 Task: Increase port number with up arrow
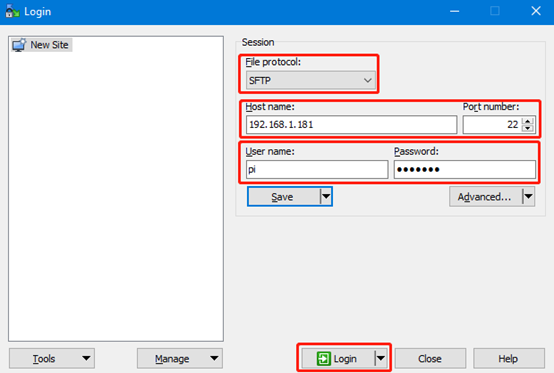[x=528, y=121]
